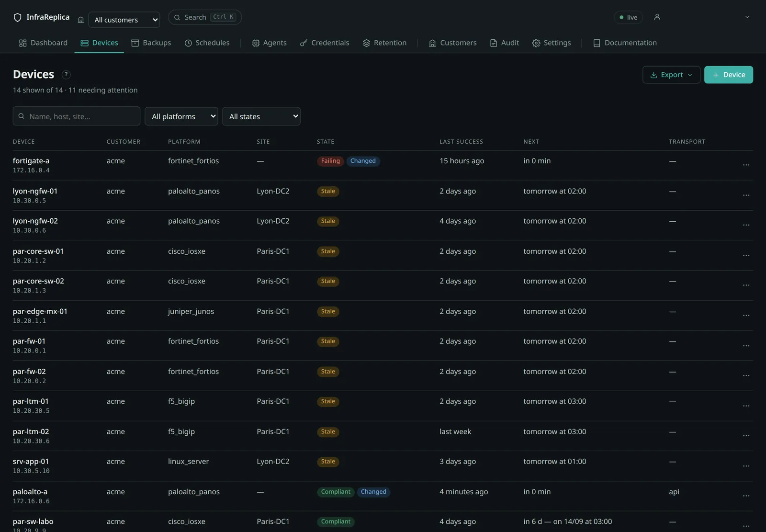Viewport: 766px width, 532px height.
Task: Click the Stale badge on srv-app-01
Action: [328, 462]
